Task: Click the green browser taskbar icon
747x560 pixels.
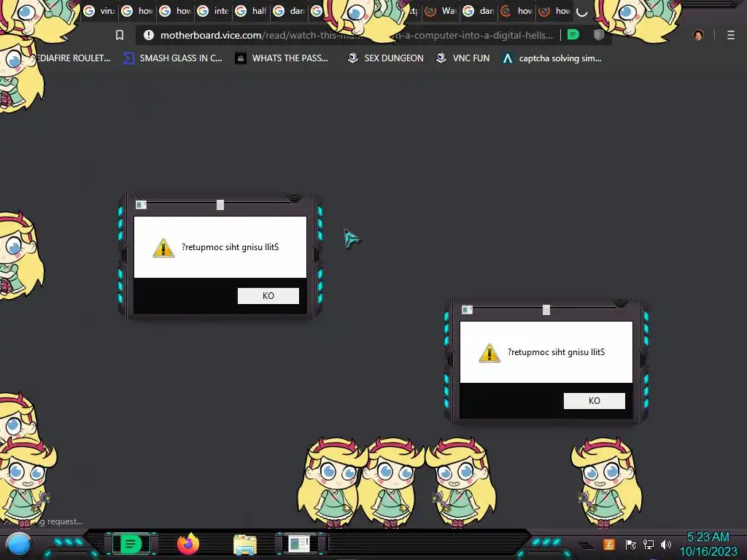Action: 130,544
